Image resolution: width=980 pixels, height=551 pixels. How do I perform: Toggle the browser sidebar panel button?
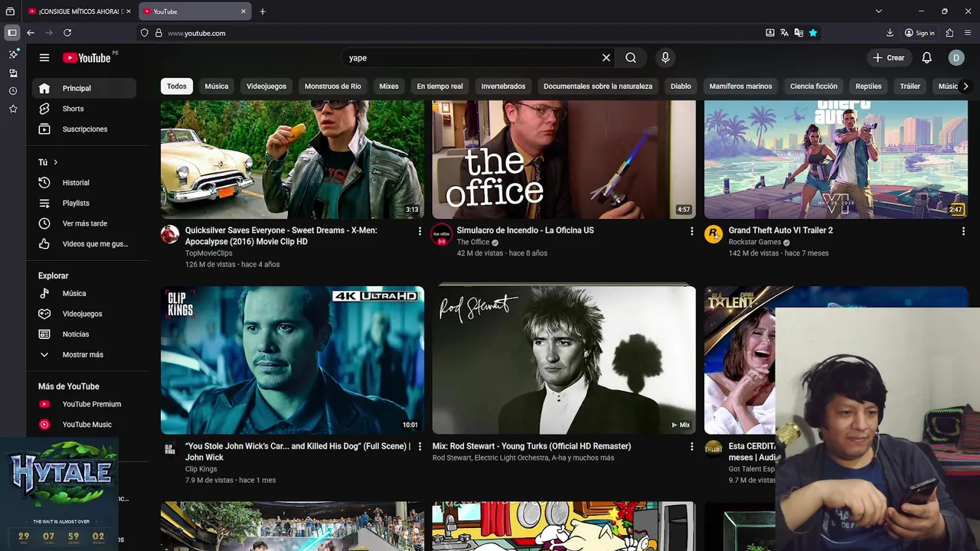[x=11, y=33]
